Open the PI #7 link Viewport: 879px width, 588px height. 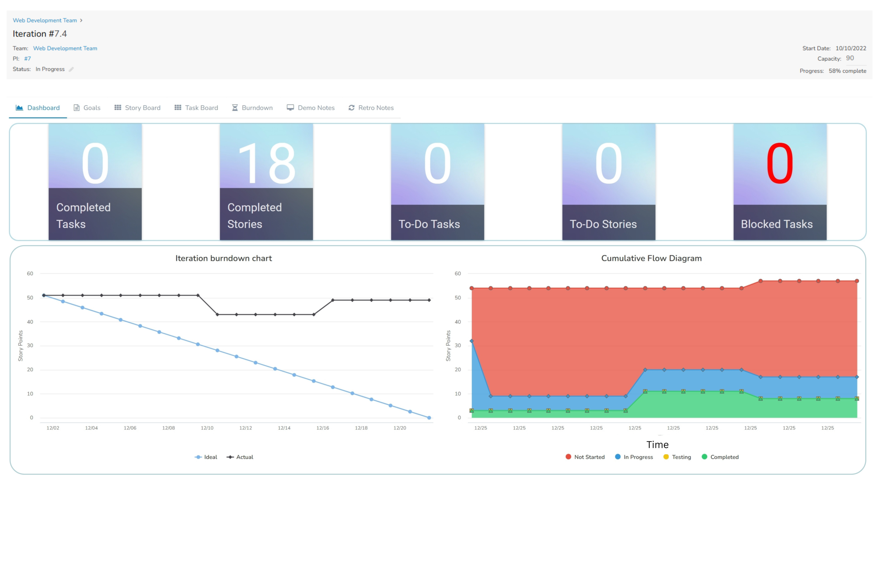[27, 58]
